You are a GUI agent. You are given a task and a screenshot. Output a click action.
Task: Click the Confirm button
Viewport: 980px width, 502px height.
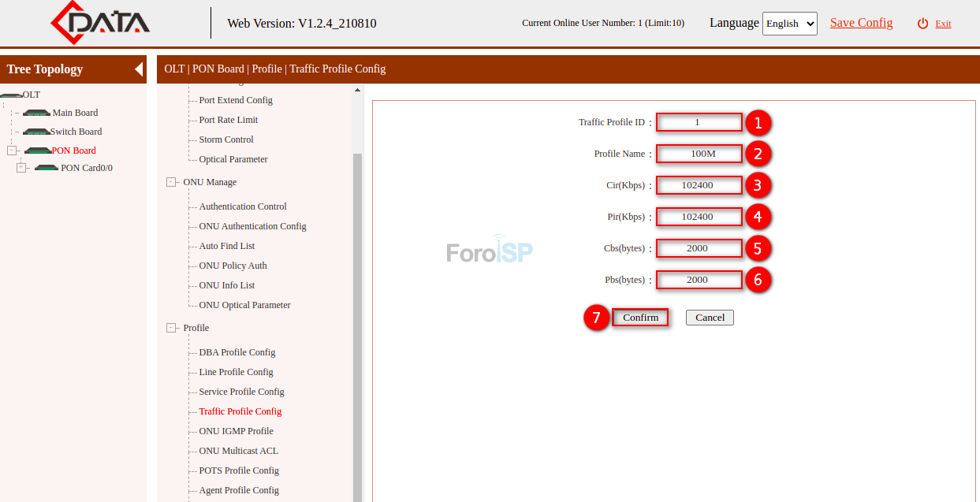pyautogui.click(x=639, y=317)
